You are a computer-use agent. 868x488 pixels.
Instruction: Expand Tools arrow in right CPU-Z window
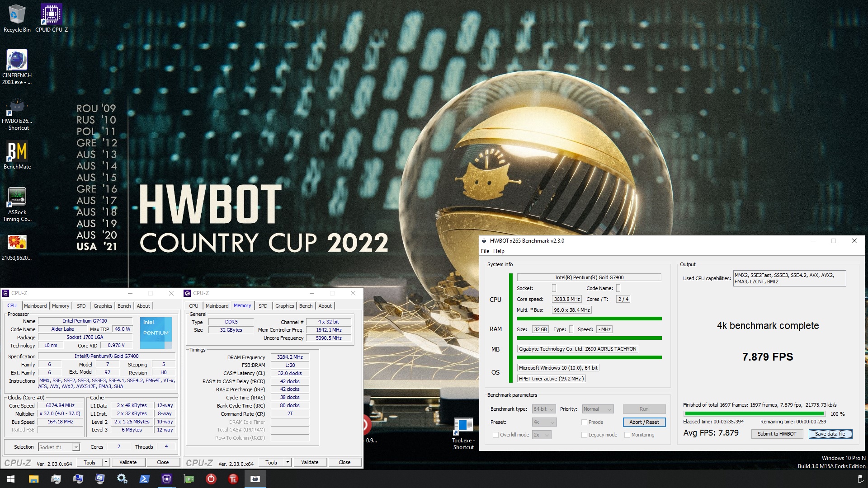pyautogui.click(x=288, y=462)
